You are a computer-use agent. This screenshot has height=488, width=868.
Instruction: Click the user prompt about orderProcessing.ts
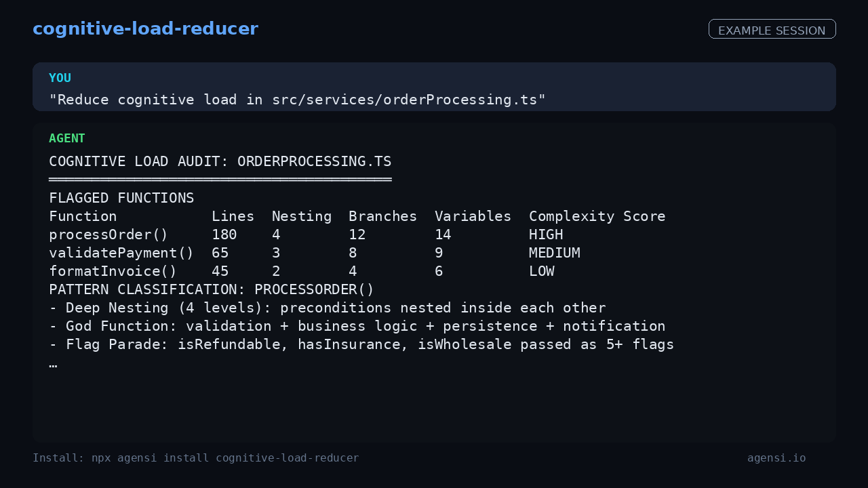[x=298, y=100]
